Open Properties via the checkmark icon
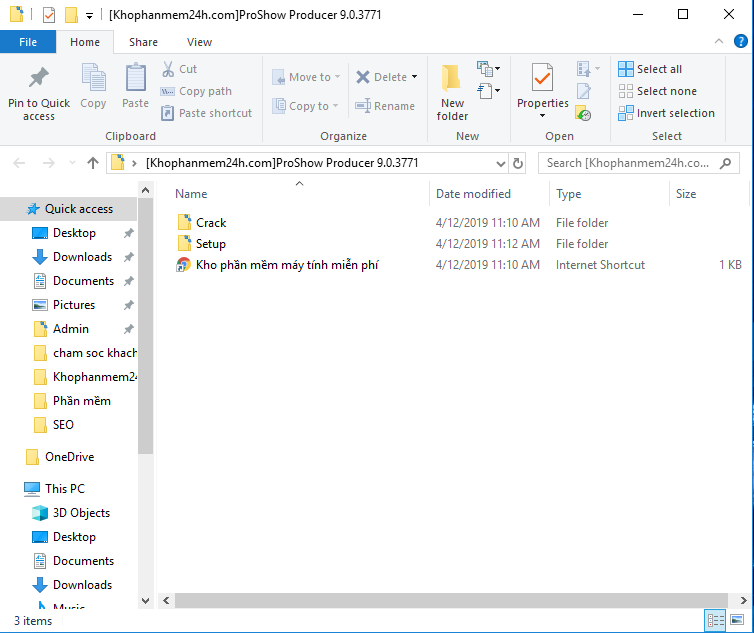 (x=541, y=78)
